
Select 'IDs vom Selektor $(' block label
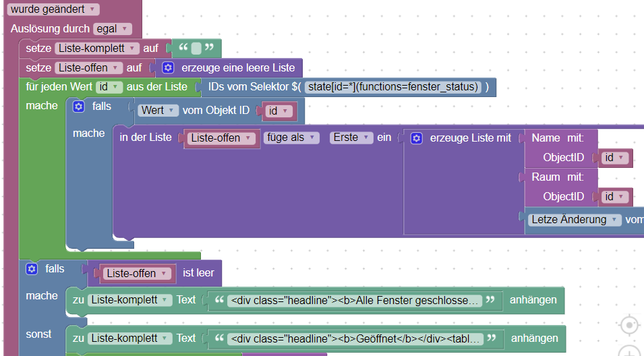[255, 87]
